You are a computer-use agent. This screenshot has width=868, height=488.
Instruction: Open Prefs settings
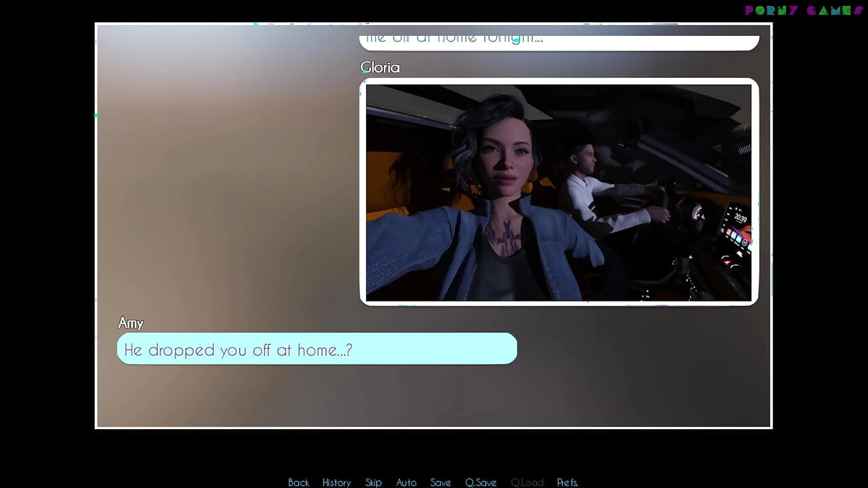(568, 483)
